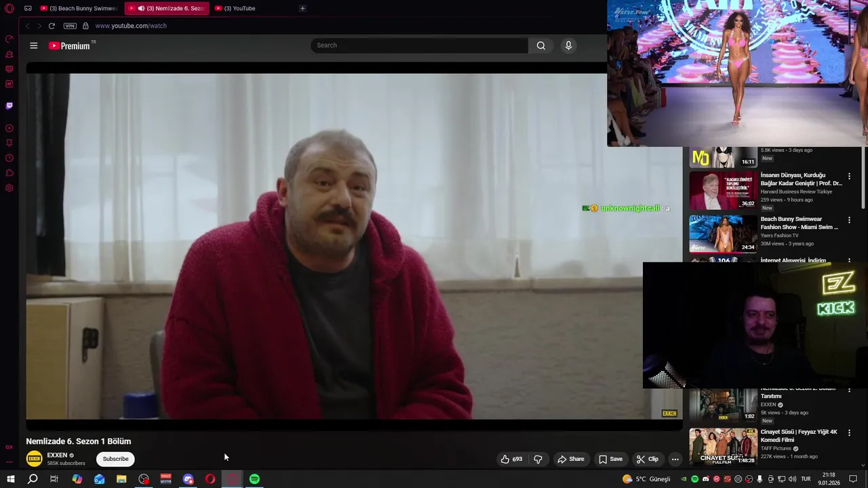Open sidebar settings gear icon

click(x=9, y=188)
